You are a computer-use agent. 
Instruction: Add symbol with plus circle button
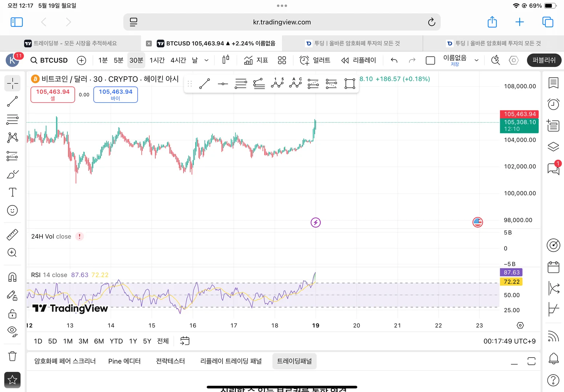(x=82, y=60)
